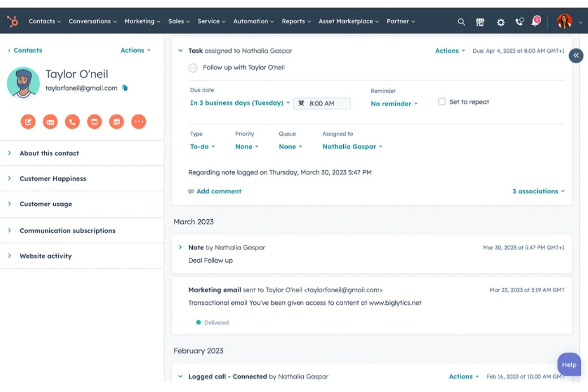Viewport: 588px width, 392px height.
Task: Copy Taylor's email with the copy icon
Action: click(125, 88)
